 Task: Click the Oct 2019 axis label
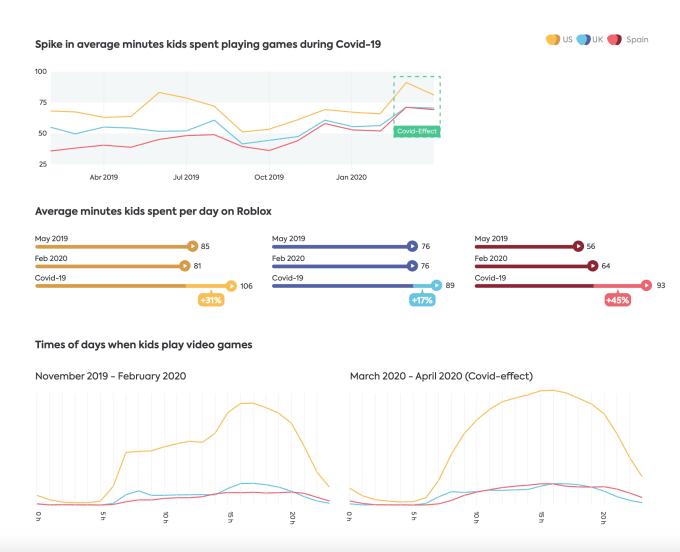coord(269,177)
